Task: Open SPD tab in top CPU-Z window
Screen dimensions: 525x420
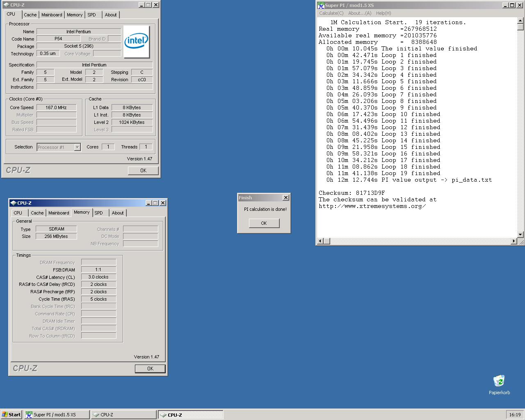Action: click(92, 15)
